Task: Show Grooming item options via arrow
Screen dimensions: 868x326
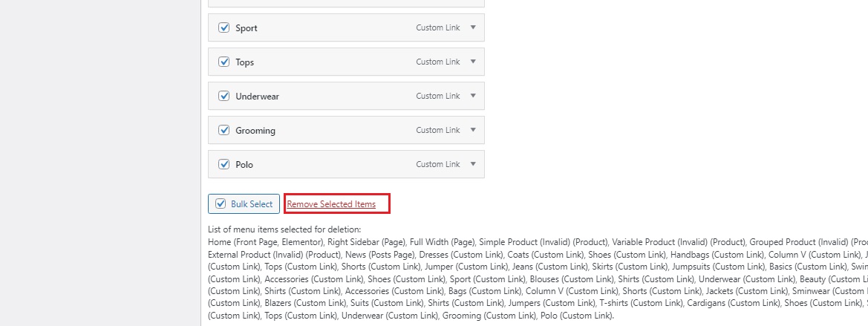Action: [473, 130]
